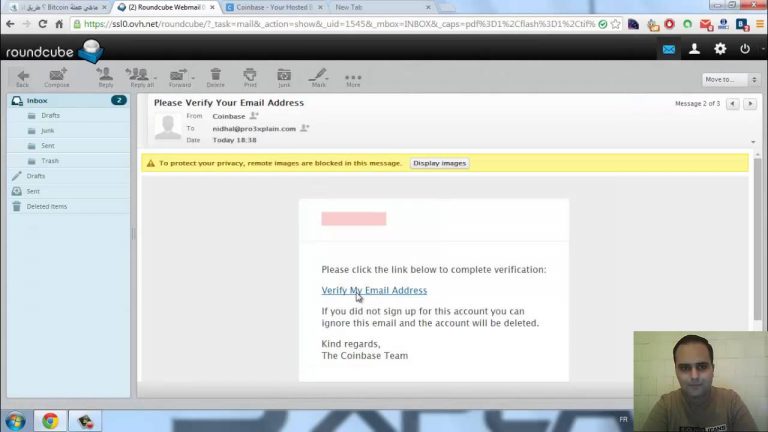Open Forward options dropdown arrow
The width and height of the screenshot is (768, 432).
(x=193, y=78)
